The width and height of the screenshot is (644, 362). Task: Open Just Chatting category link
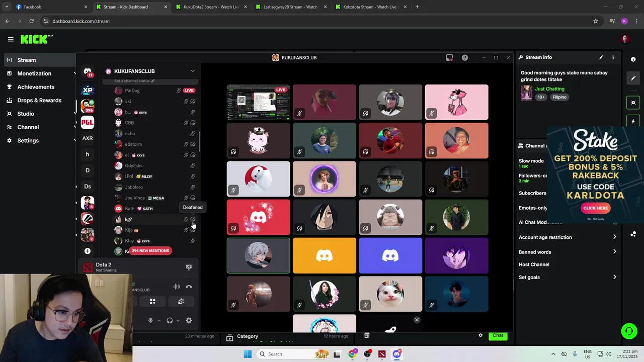[x=549, y=89]
